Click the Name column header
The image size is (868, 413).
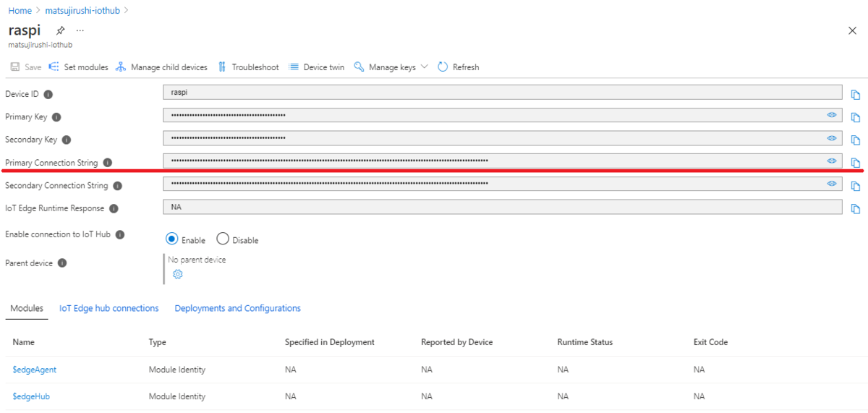pyautogui.click(x=24, y=342)
